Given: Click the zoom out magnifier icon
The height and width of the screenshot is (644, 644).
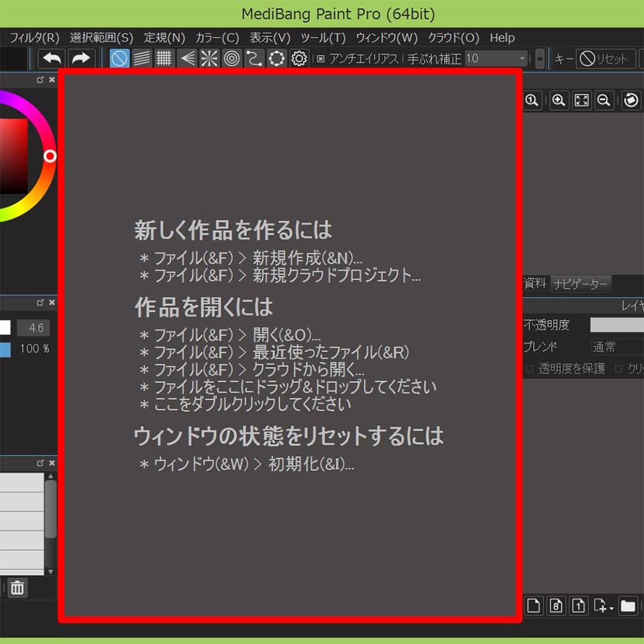Looking at the screenshot, I should (x=604, y=100).
